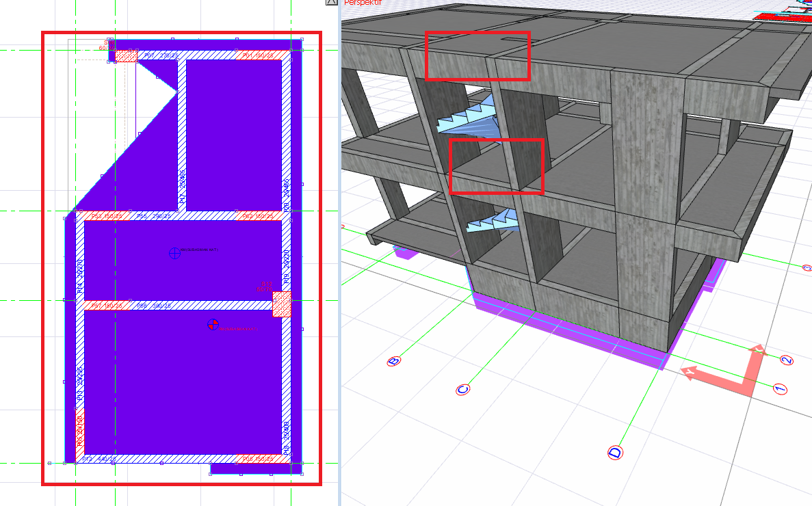812x506 pixels.
Task: Click the P01 150/25 wall label
Action: click(x=258, y=55)
